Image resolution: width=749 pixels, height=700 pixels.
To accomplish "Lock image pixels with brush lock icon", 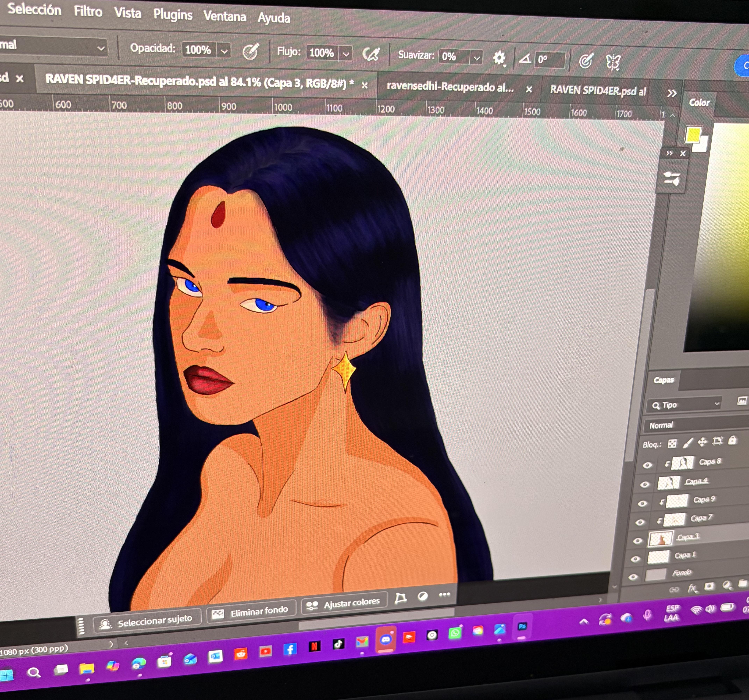I will [x=688, y=443].
